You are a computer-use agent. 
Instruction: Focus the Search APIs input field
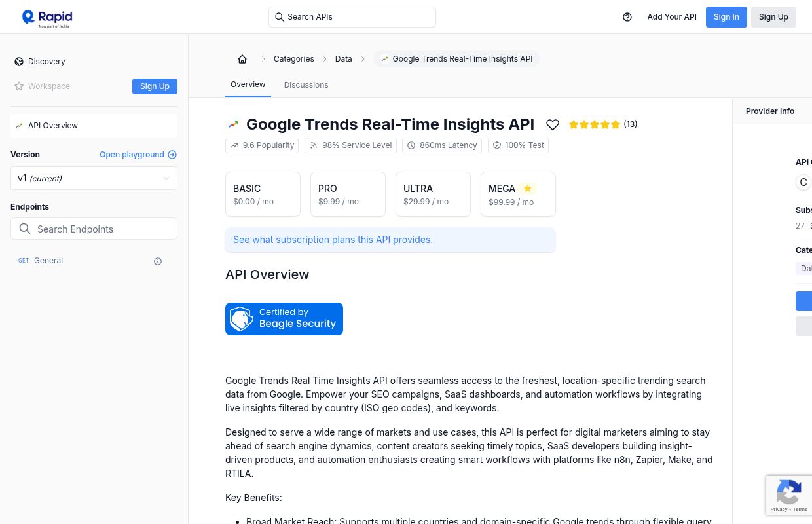click(x=352, y=17)
